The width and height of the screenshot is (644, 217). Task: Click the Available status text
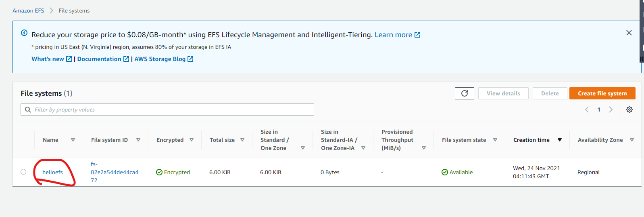[x=461, y=172]
